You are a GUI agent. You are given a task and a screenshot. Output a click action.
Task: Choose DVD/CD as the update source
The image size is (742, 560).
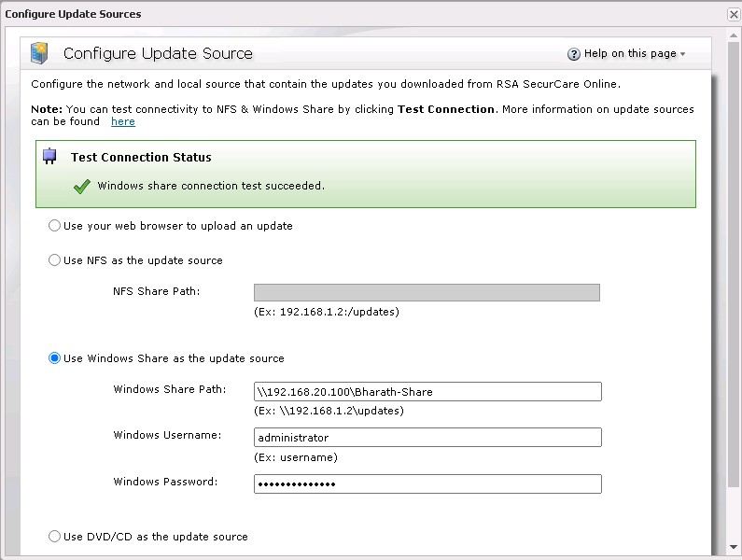[x=55, y=537]
